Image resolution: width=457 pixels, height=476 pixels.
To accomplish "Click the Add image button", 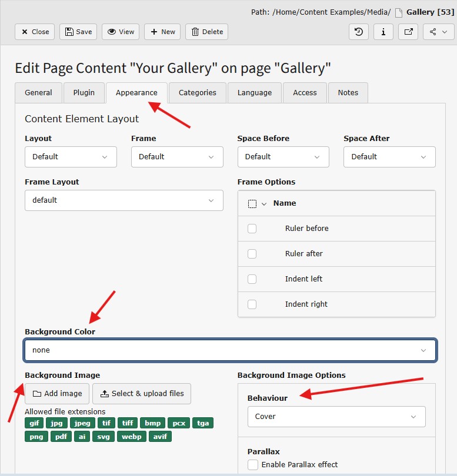I will pos(57,394).
